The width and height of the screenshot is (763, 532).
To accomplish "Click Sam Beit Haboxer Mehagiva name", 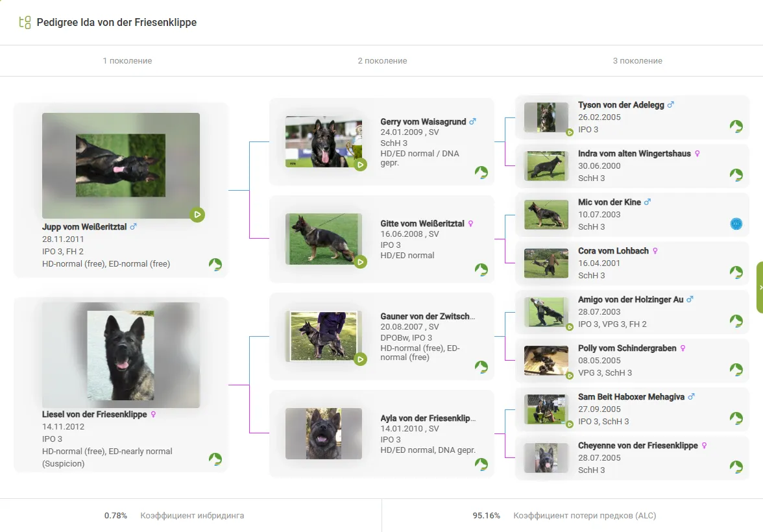I will click(x=631, y=397).
